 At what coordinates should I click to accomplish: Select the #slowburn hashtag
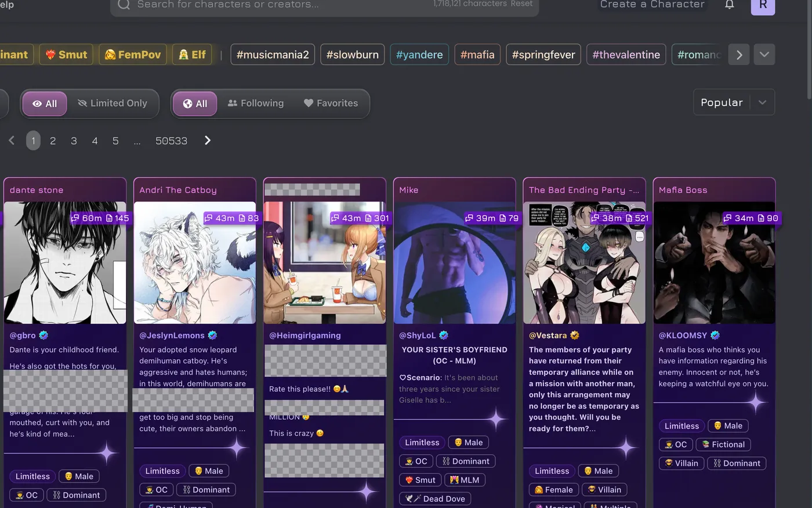[x=353, y=55]
